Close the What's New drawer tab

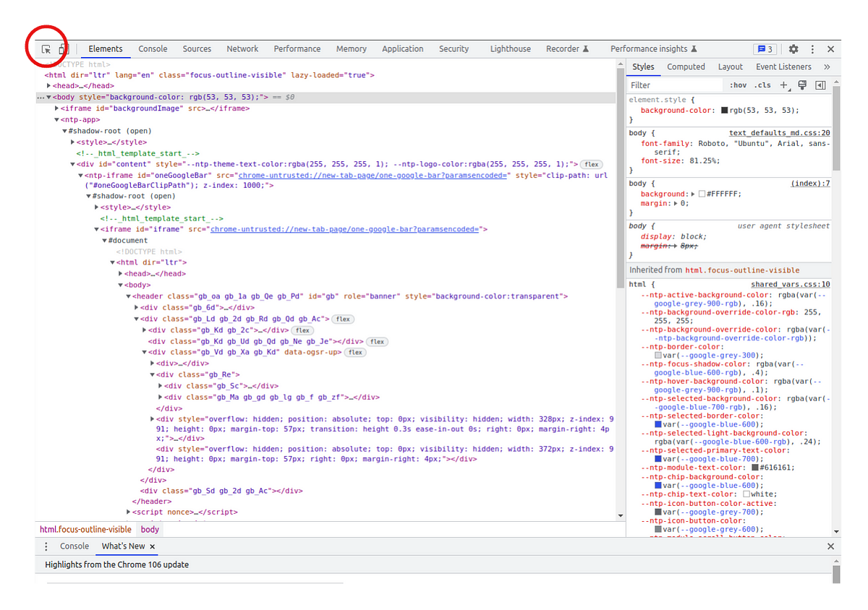(152, 546)
